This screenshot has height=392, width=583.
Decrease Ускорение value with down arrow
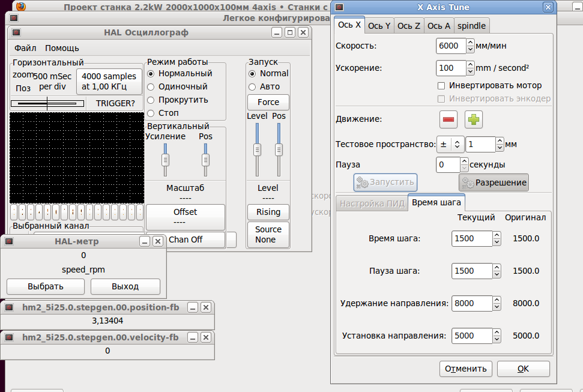[470, 71]
